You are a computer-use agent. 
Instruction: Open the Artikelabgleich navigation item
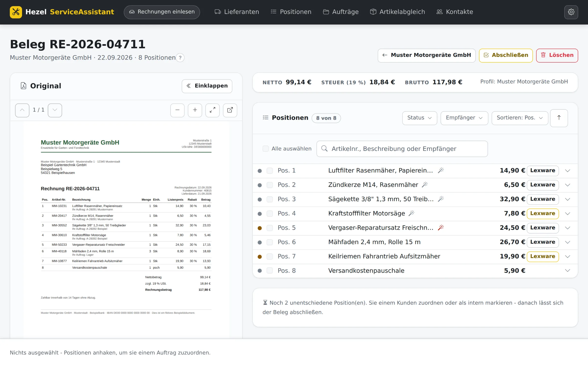click(x=397, y=12)
